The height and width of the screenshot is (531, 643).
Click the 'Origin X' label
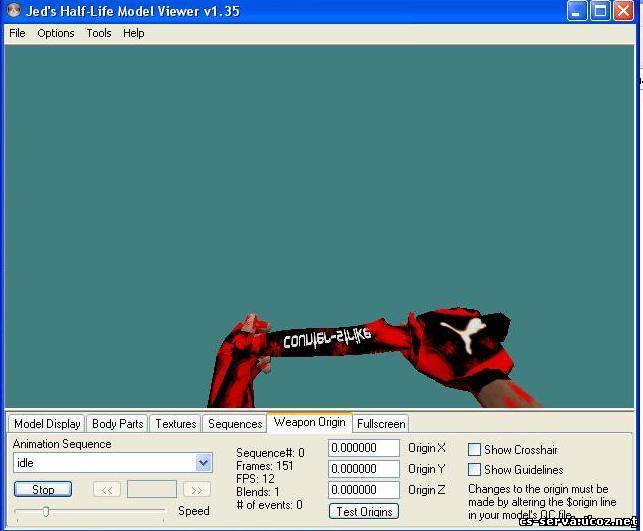tap(426, 448)
